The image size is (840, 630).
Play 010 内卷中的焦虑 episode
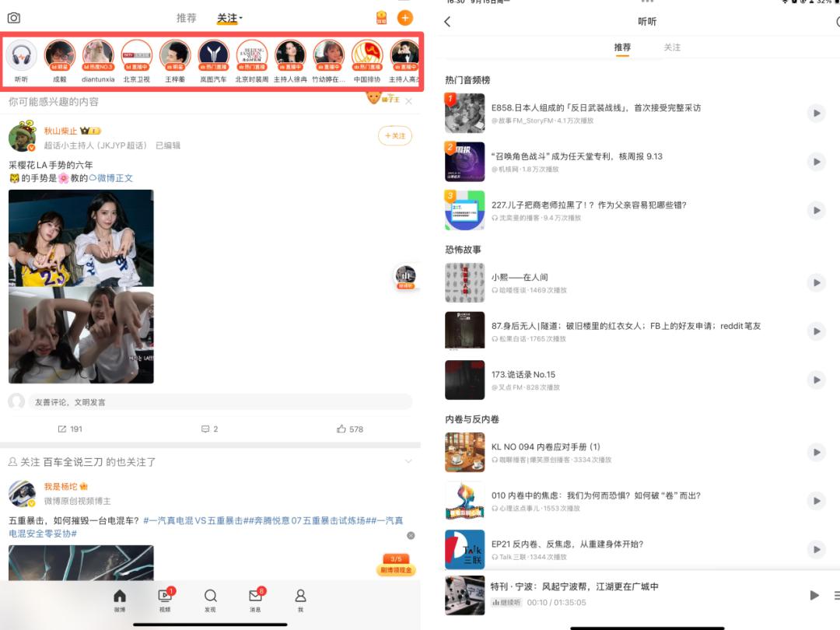[817, 501]
